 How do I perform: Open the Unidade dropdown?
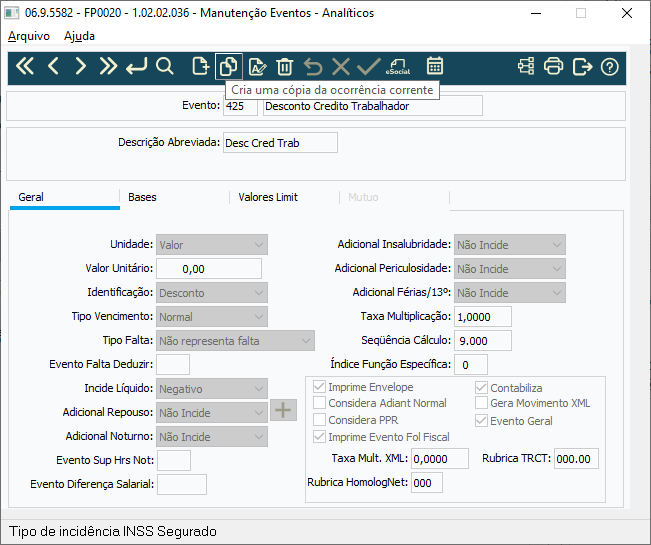coord(211,244)
